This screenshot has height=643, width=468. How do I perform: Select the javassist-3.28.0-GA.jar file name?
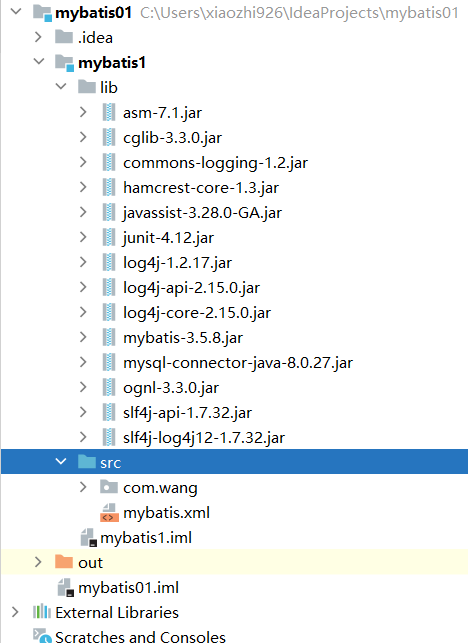click(x=203, y=213)
